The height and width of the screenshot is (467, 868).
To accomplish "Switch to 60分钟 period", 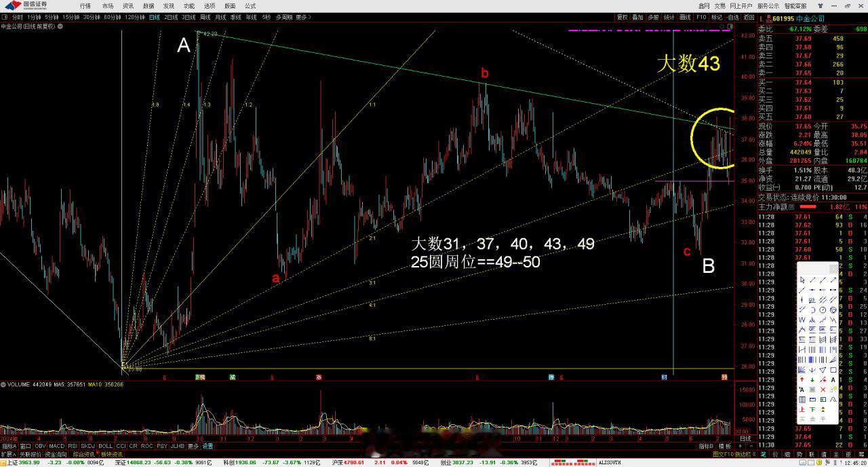I will 112,17.
